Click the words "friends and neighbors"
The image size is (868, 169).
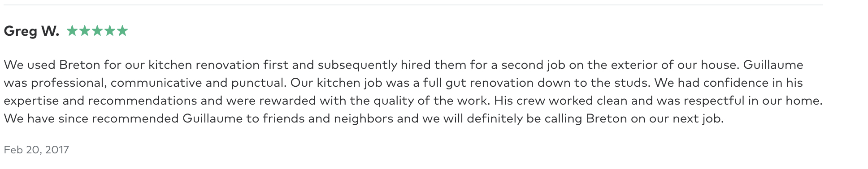click(328, 118)
